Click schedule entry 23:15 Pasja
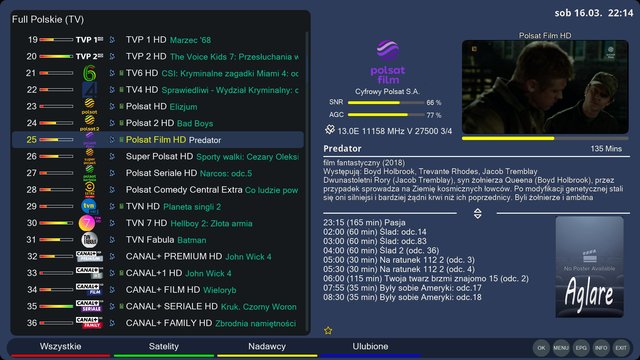 (x=364, y=222)
